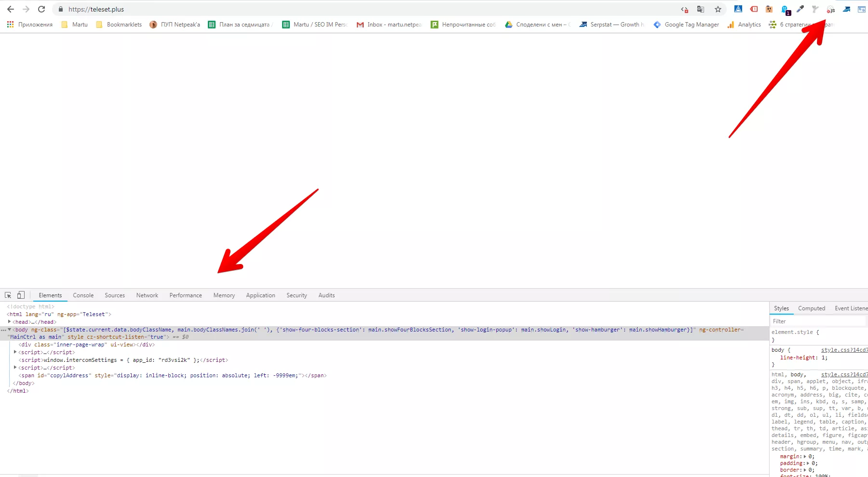This screenshot has height=477, width=868.
Task: Open the Приложения apps shortcut
Action: [x=30, y=25]
